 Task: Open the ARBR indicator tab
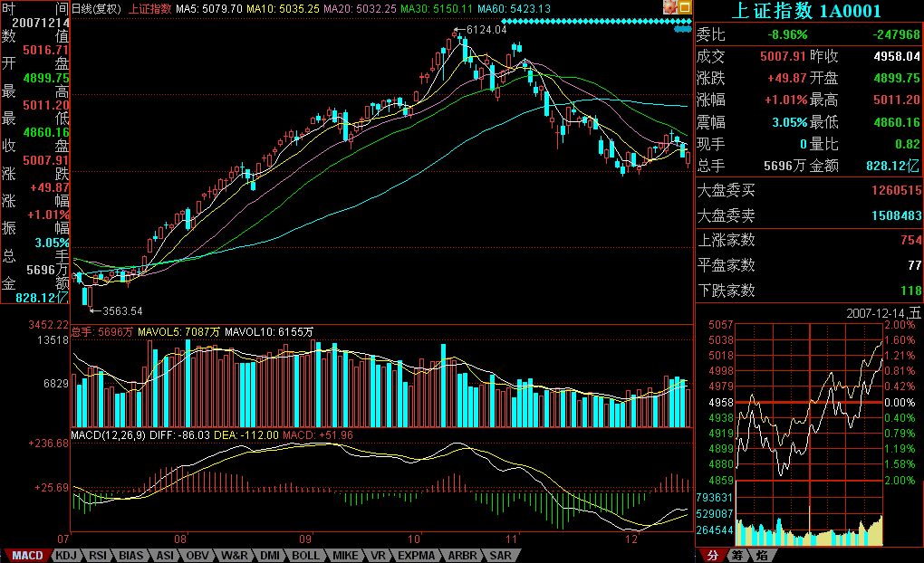(x=461, y=555)
